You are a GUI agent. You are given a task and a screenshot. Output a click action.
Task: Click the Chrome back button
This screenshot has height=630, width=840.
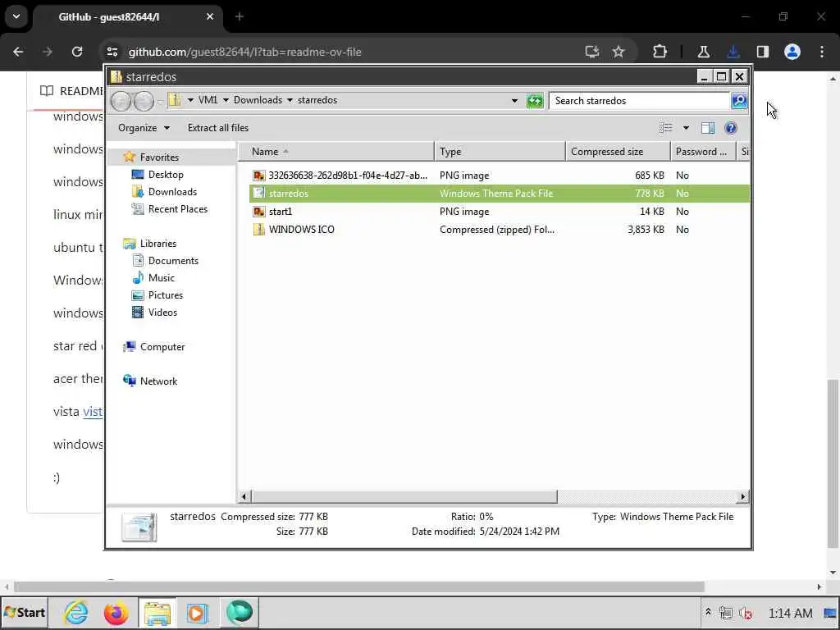pyautogui.click(x=18, y=52)
